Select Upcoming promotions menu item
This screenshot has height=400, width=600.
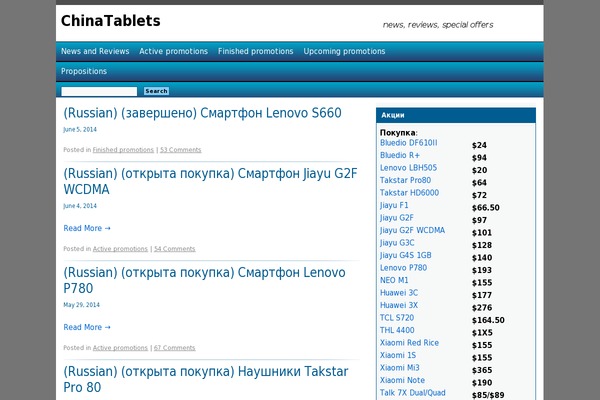coord(344,51)
